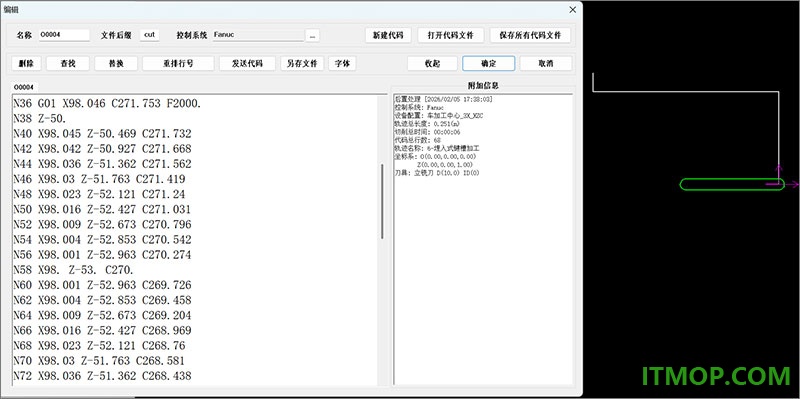This screenshot has width=800, height=399.
Task: Collapse the panel with 收起
Action: (x=432, y=63)
